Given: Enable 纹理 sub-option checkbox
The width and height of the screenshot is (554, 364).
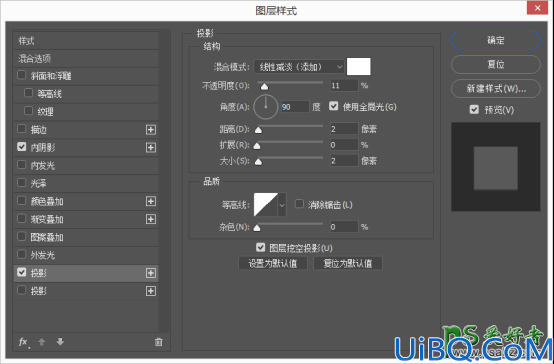Looking at the screenshot, I should pyautogui.click(x=29, y=111).
